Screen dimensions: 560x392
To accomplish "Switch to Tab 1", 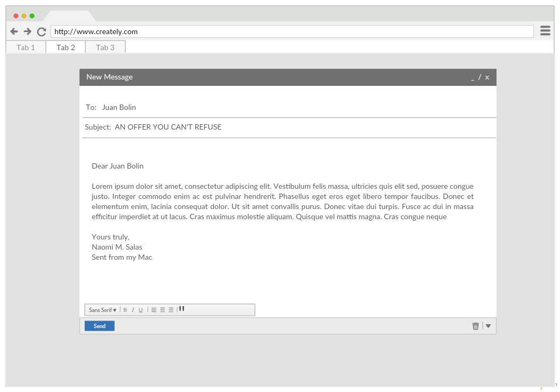I will (x=26, y=47).
